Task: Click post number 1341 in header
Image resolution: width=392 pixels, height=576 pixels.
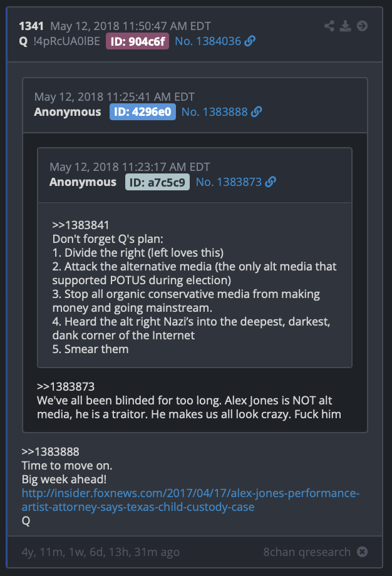Action: tap(31, 26)
